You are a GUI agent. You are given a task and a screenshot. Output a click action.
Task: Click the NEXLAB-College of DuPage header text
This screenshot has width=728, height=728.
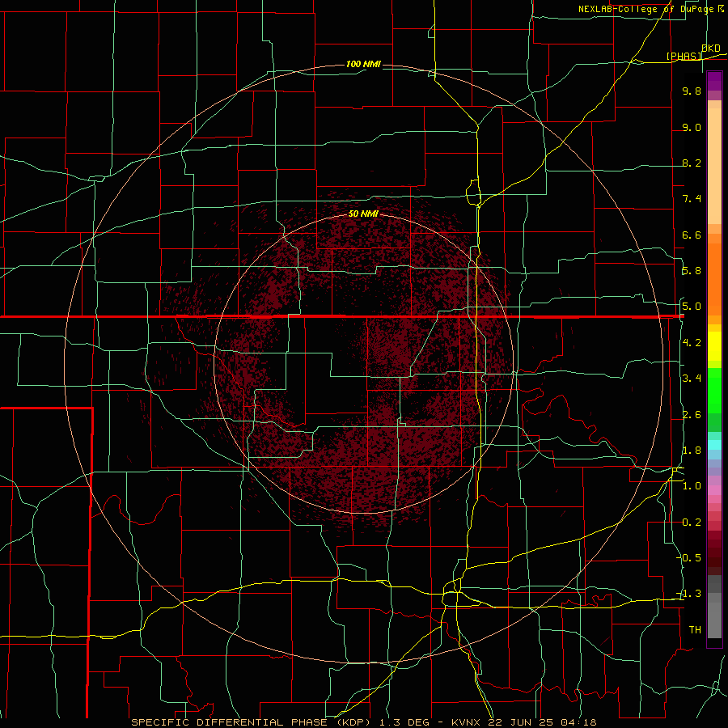coord(645,9)
